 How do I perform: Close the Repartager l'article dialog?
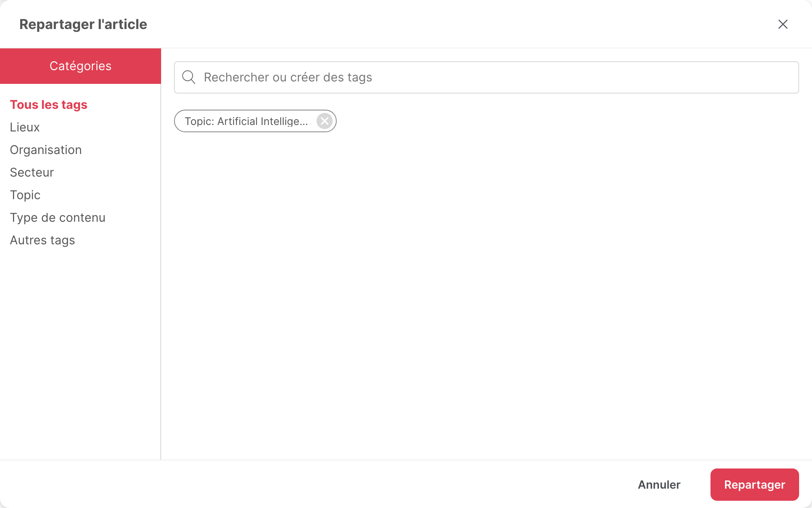coord(783,24)
